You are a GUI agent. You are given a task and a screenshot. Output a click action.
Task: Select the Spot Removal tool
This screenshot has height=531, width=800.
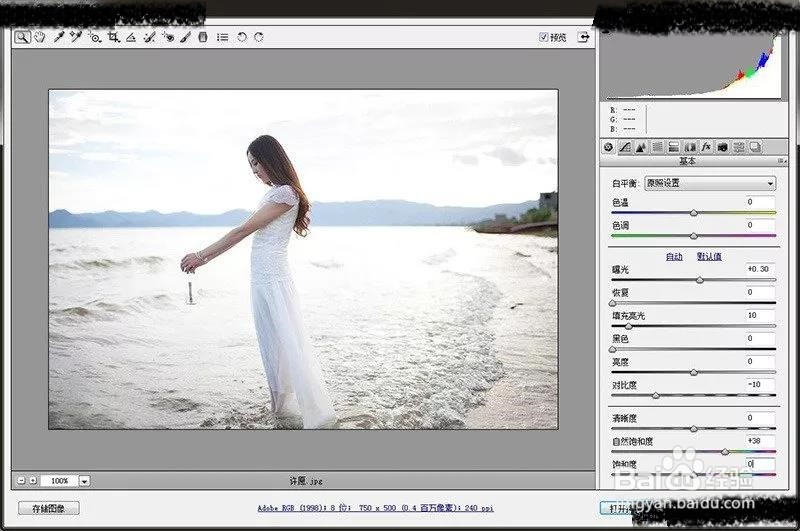tap(149, 37)
